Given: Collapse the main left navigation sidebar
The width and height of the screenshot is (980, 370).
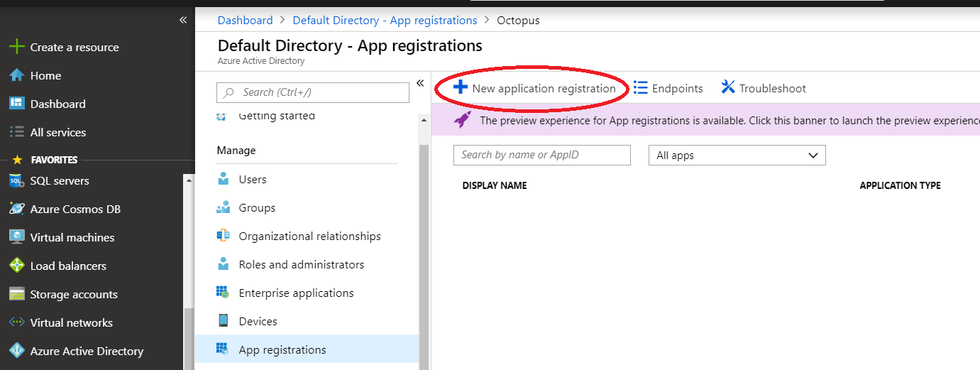Looking at the screenshot, I should point(183,20).
